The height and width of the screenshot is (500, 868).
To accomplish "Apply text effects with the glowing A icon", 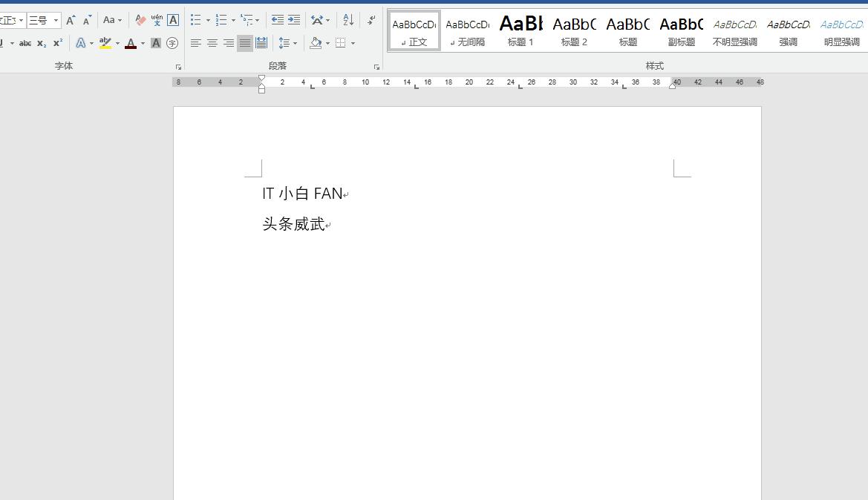I will 80,42.
